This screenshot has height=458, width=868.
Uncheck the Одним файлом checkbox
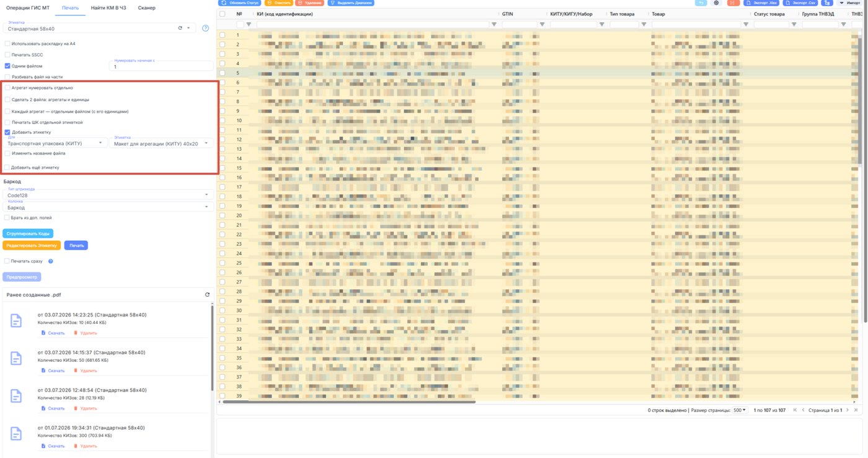(x=7, y=66)
